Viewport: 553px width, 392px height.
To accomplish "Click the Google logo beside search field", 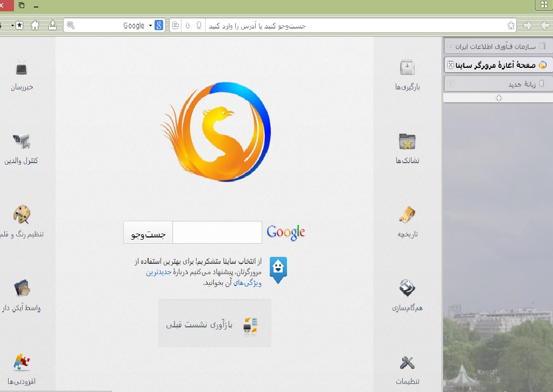I will pos(286,232).
